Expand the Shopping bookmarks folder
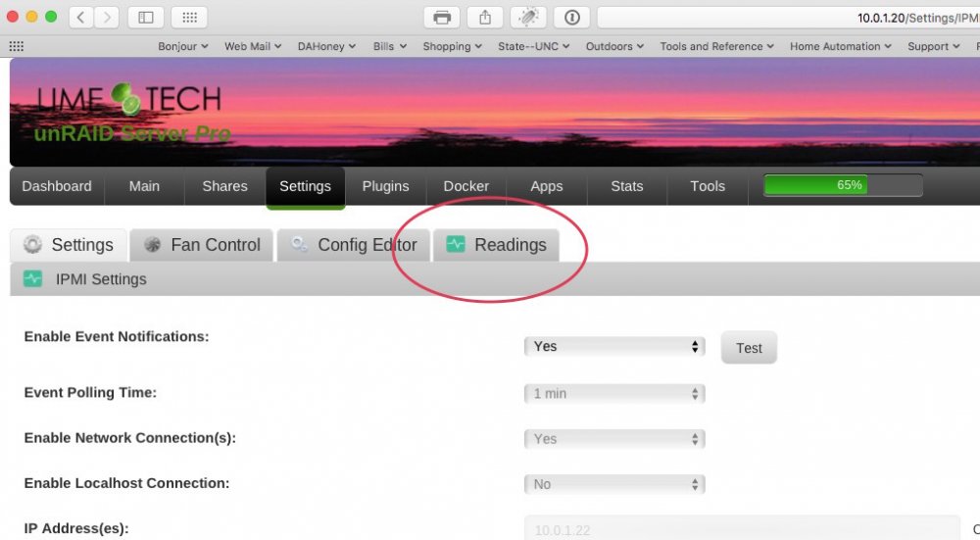The width and height of the screenshot is (980, 540). pos(452,46)
